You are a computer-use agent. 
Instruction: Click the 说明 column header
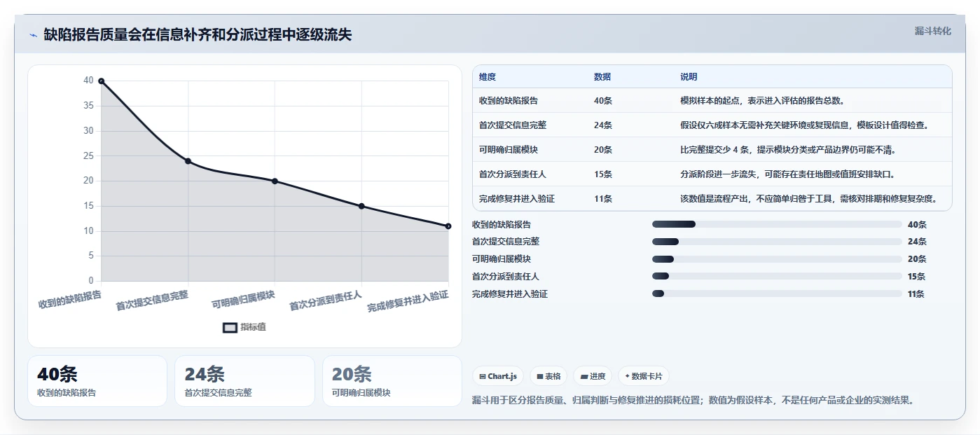pyautogui.click(x=689, y=77)
